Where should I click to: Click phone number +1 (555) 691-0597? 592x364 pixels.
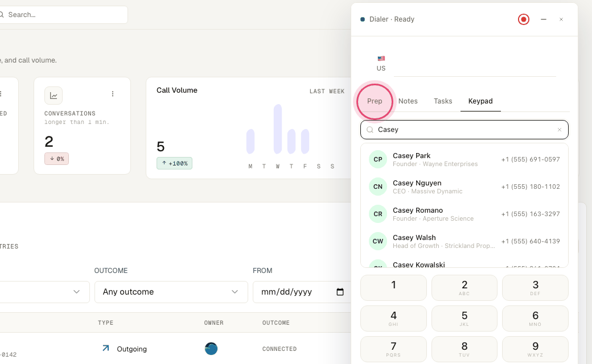[x=531, y=160]
